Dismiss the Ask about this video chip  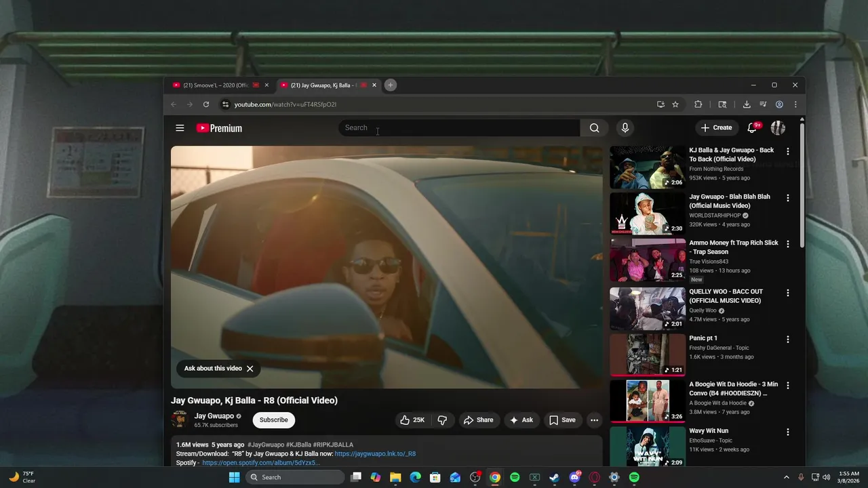point(250,369)
